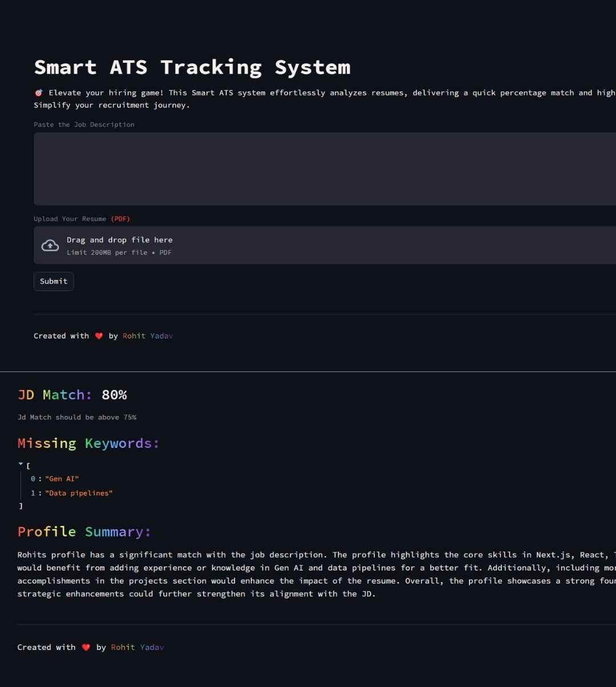Click the cloud upload icon

tap(50, 245)
